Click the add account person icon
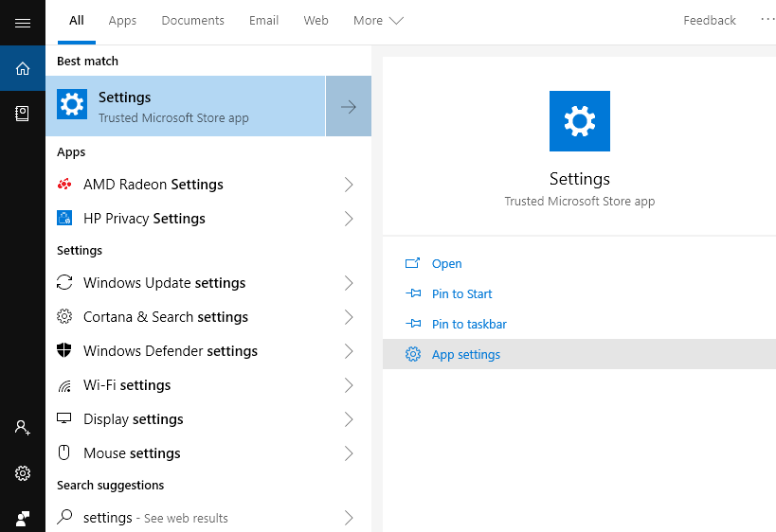The image size is (776, 532). coord(23,428)
